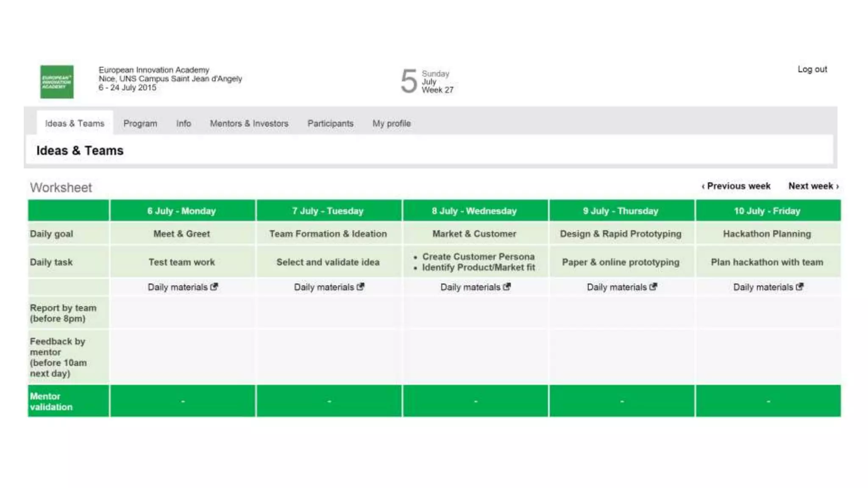This screenshot has height=488, width=868.
Task: Go to Next week
Action: click(813, 186)
